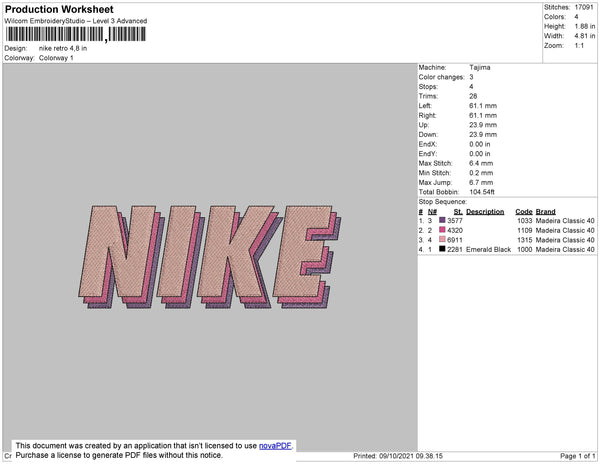Click thread code 1109
Viewport: 600px width, 464px height.
[x=525, y=230]
